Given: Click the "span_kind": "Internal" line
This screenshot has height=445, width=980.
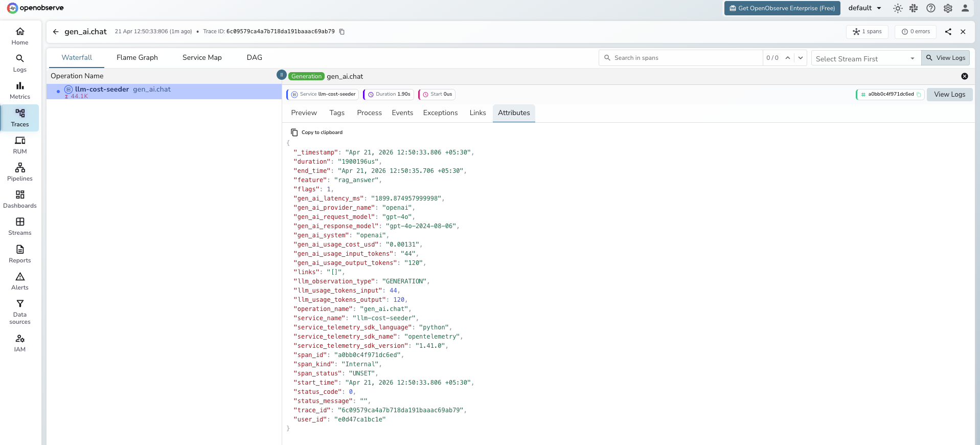Looking at the screenshot, I should click(x=337, y=364).
